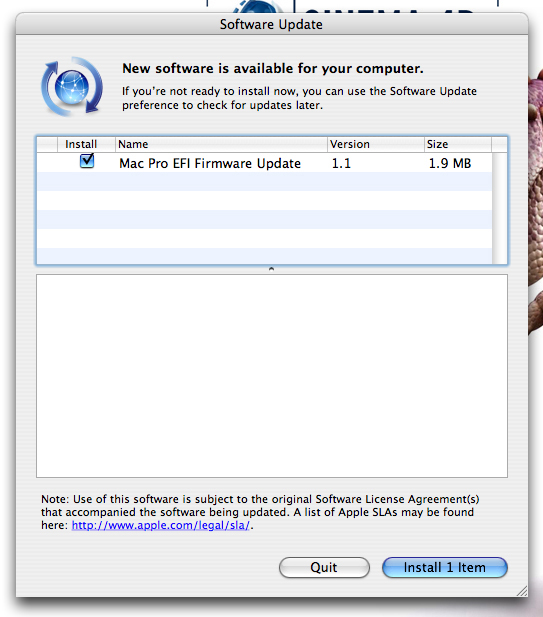Click the 1.1 version cell
Viewport: 543px width, 617px height.
341,163
